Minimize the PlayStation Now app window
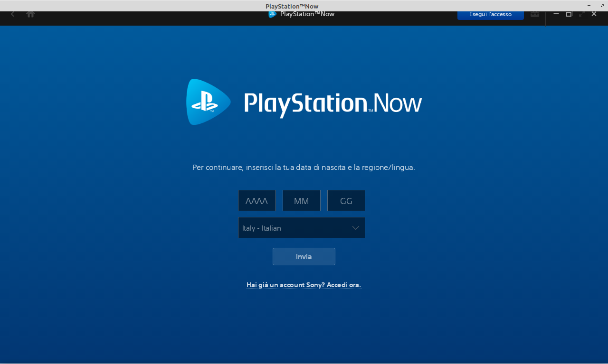The image size is (608, 364). (x=556, y=14)
